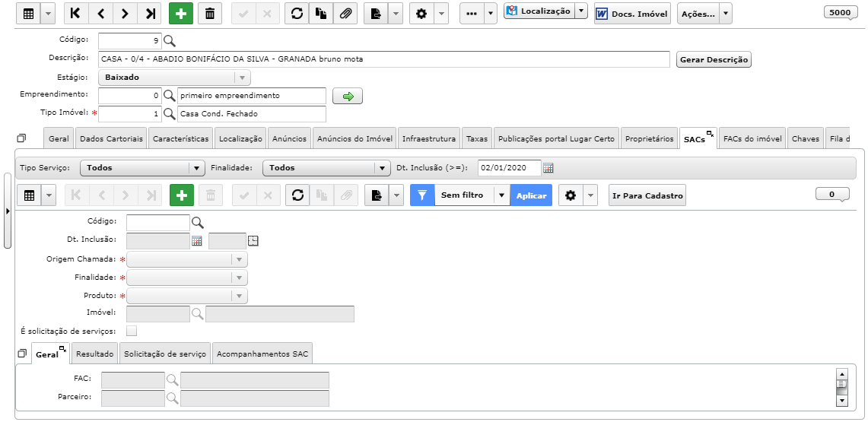
Task: Open the Tipo Serviço dropdown
Action: coord(142,167)
